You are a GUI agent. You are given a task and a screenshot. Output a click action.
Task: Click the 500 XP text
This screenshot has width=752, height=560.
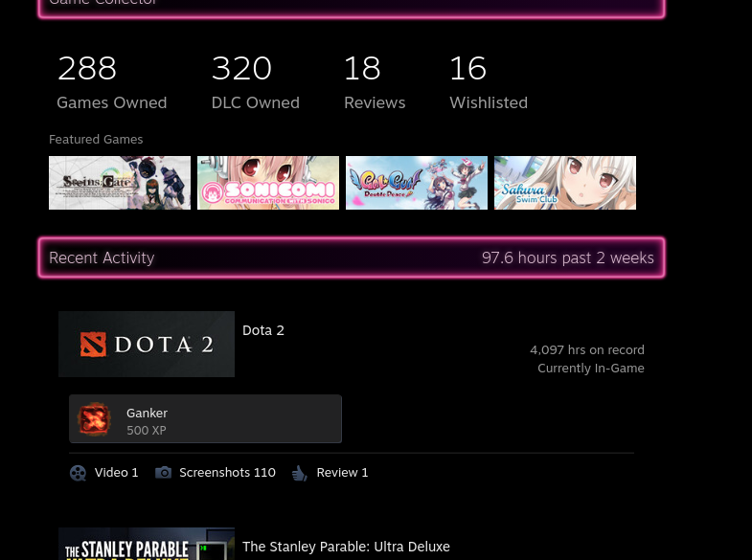pyautogui.click(x=147, y=430)
